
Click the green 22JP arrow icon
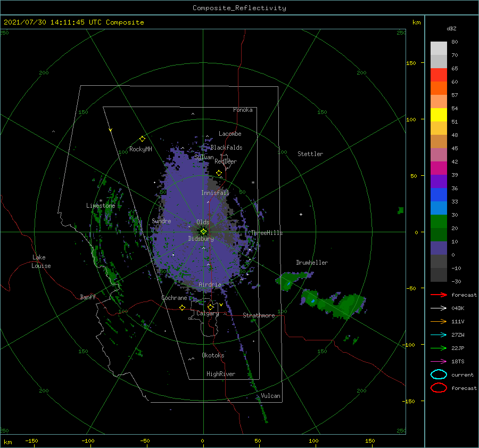point(439,348)
